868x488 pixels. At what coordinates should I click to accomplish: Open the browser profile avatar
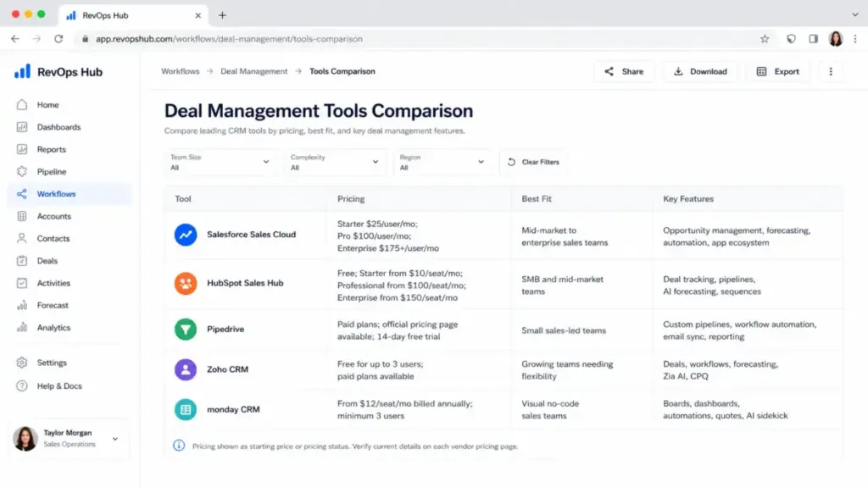835,39
